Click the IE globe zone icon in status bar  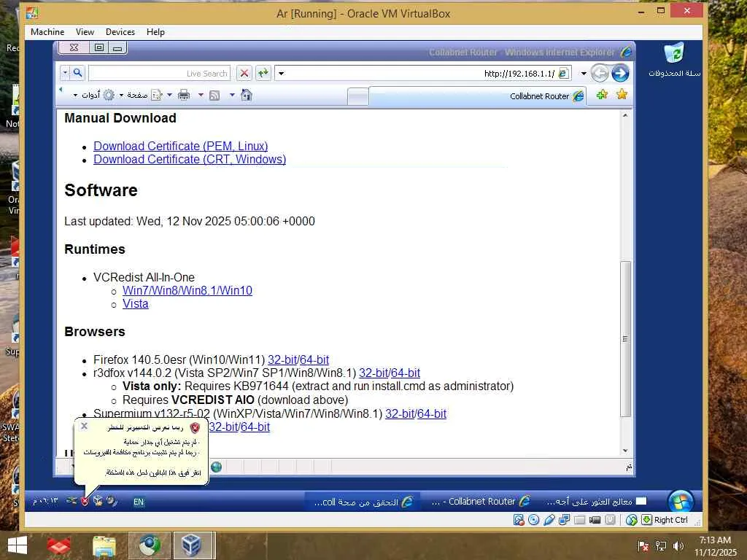coord(216,467)
